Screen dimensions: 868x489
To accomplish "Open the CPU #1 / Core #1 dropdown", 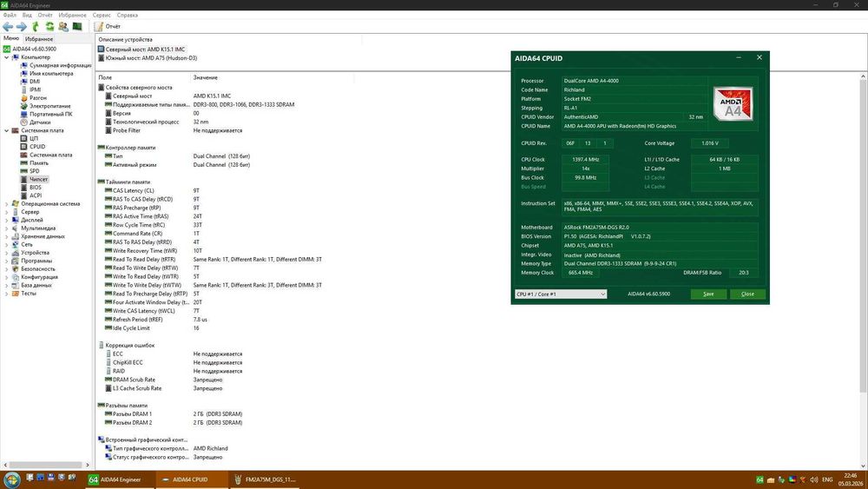I will tap(561, 294).
